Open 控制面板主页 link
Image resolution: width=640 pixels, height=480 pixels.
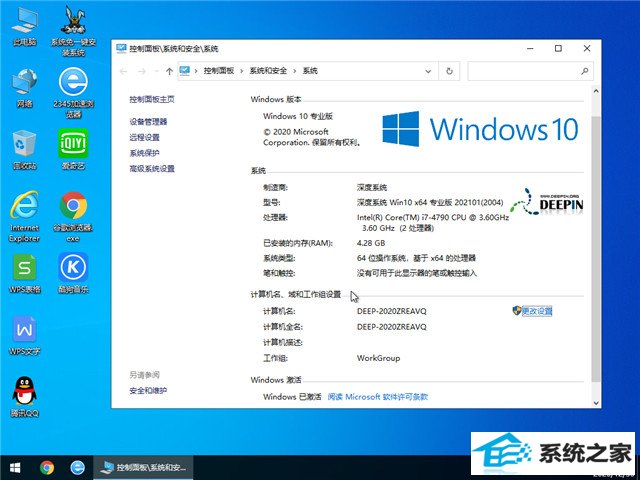[x=152, y=99]
